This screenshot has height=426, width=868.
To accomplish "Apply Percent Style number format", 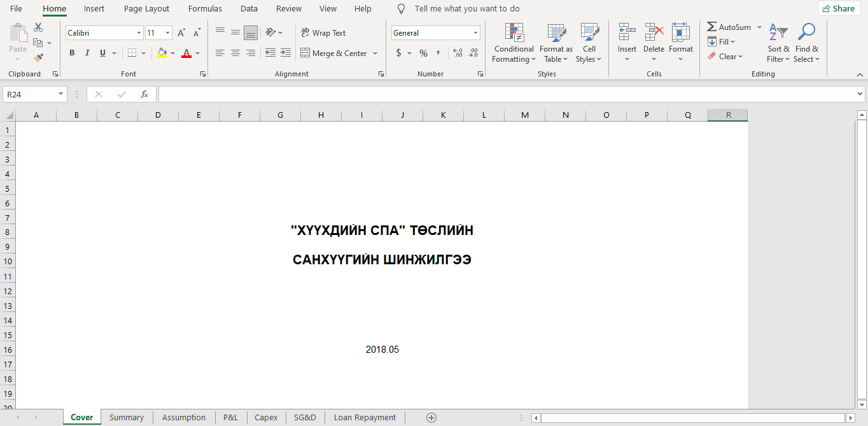I will [x=423, y=53].
